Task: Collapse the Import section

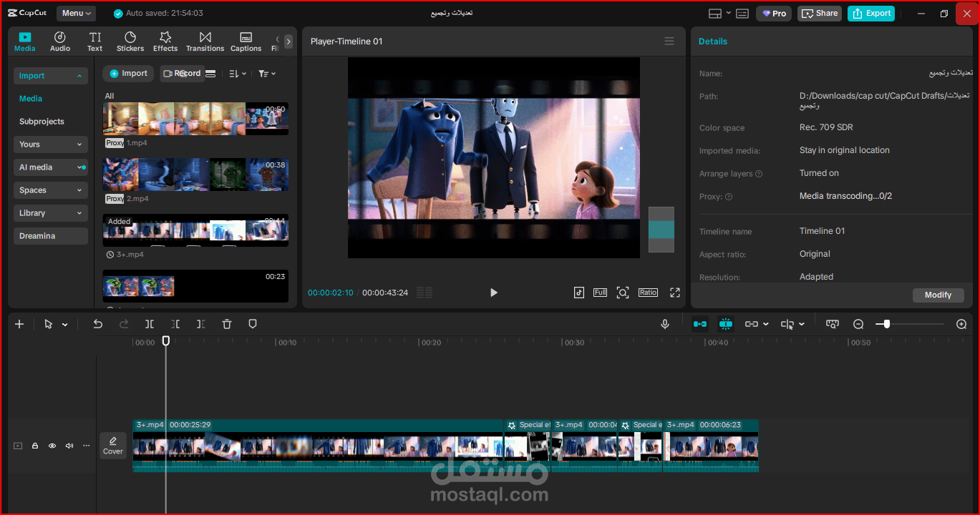Action: coord(51,76)
